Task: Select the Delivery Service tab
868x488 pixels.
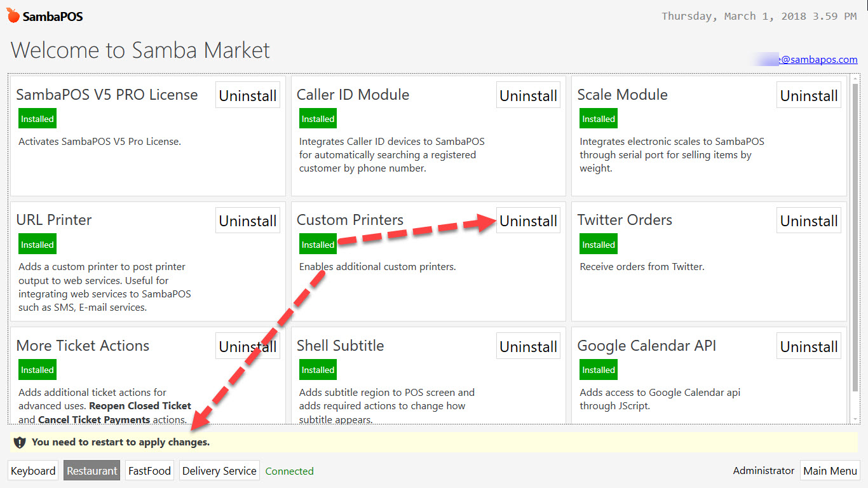Action: 219,470
